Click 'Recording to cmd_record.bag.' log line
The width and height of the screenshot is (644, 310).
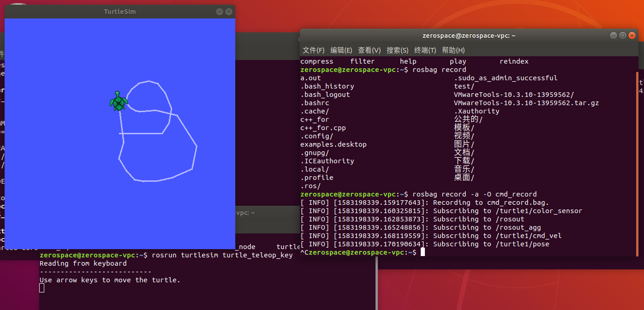(491, 203)
